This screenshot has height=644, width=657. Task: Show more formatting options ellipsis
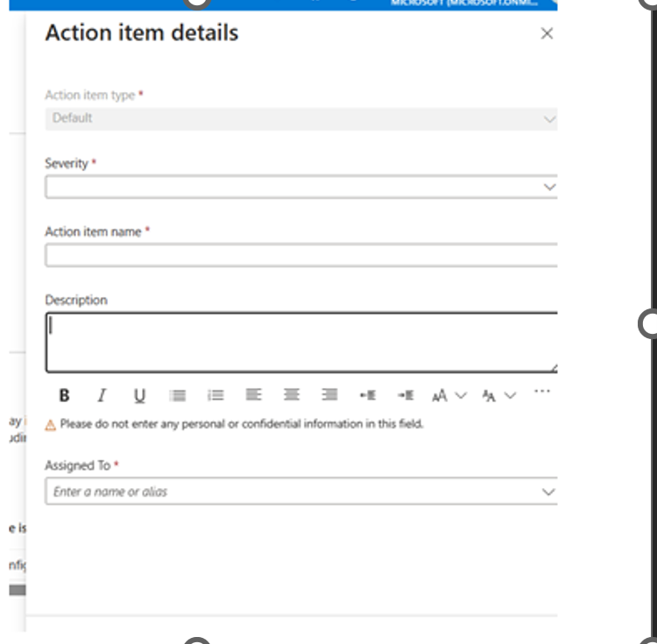point(541,392)
